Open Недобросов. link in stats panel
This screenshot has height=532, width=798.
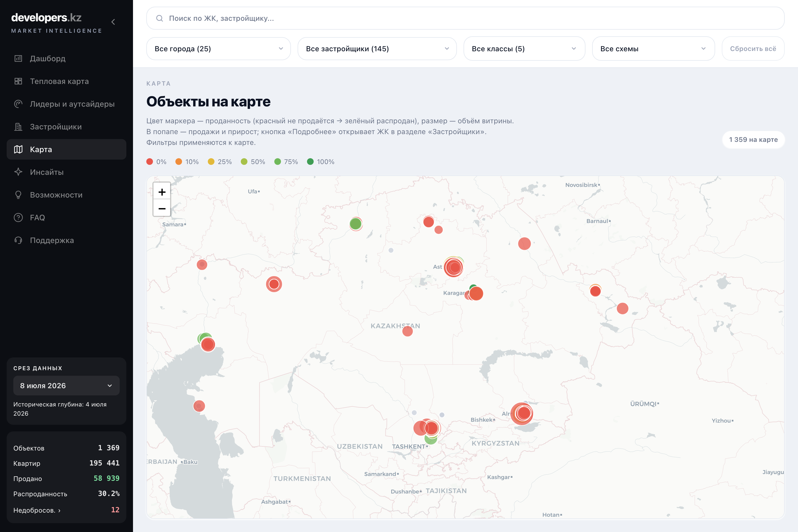pos(37,510)
